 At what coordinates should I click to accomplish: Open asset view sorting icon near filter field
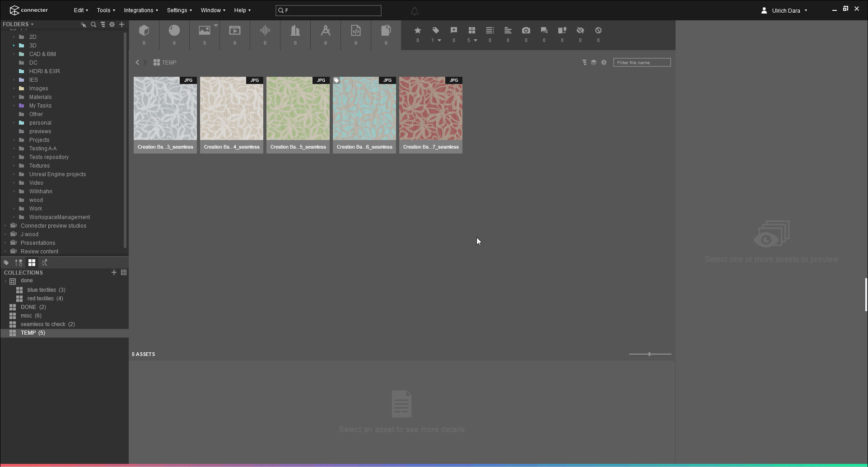(584, 62)
